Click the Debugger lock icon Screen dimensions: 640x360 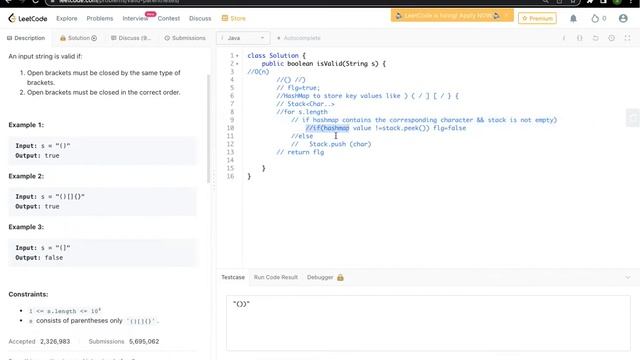click(340, 277)
